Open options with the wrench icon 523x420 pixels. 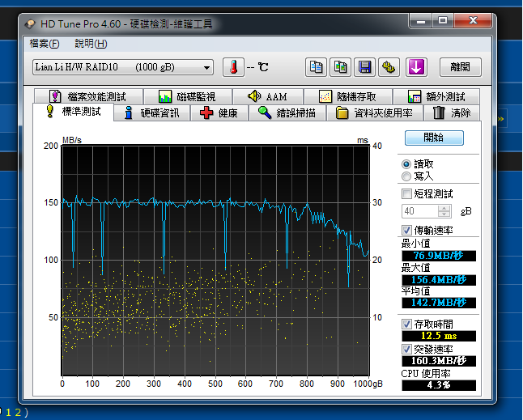click(x=389, y=67)
